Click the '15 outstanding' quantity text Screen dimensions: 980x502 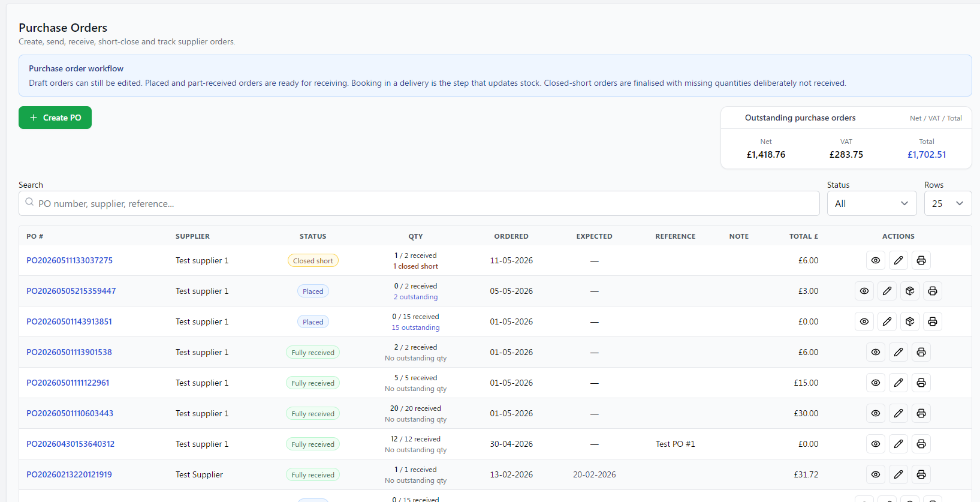tap(415, 327)
